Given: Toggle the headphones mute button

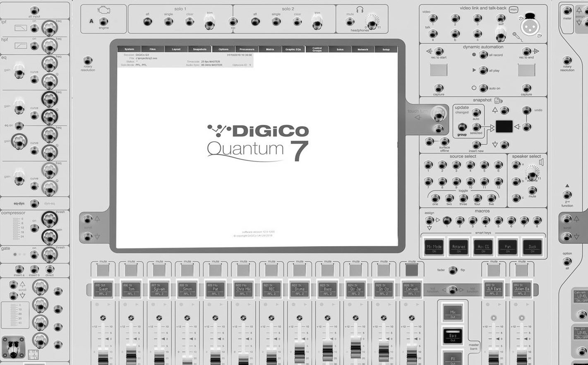Looking at the screenshot, I should (350, 22).
